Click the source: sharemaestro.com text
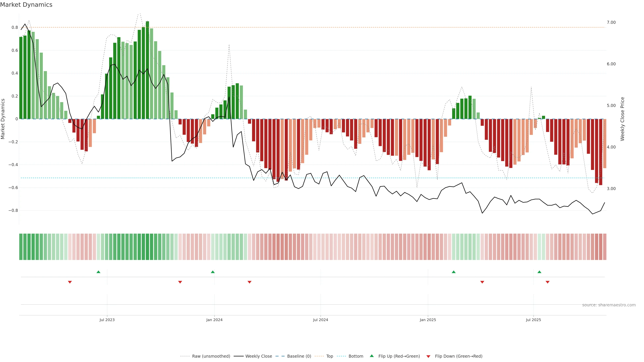The width and height of the screenshot is (644, 362). tap(609, 305)
